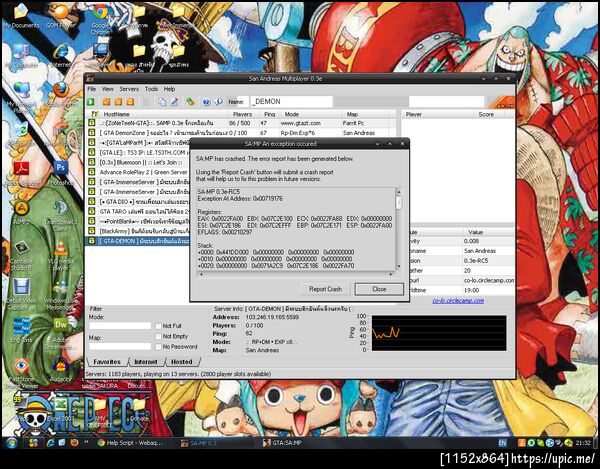Open the co-lo.circlecamp.com link

pyautogui.click(x=458, y=301)
